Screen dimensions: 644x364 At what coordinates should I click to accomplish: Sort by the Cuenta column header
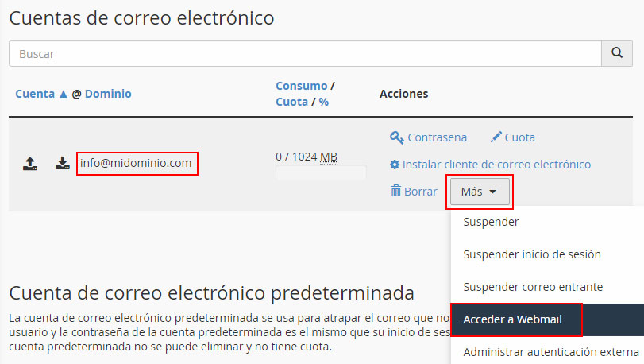(36, 94)
